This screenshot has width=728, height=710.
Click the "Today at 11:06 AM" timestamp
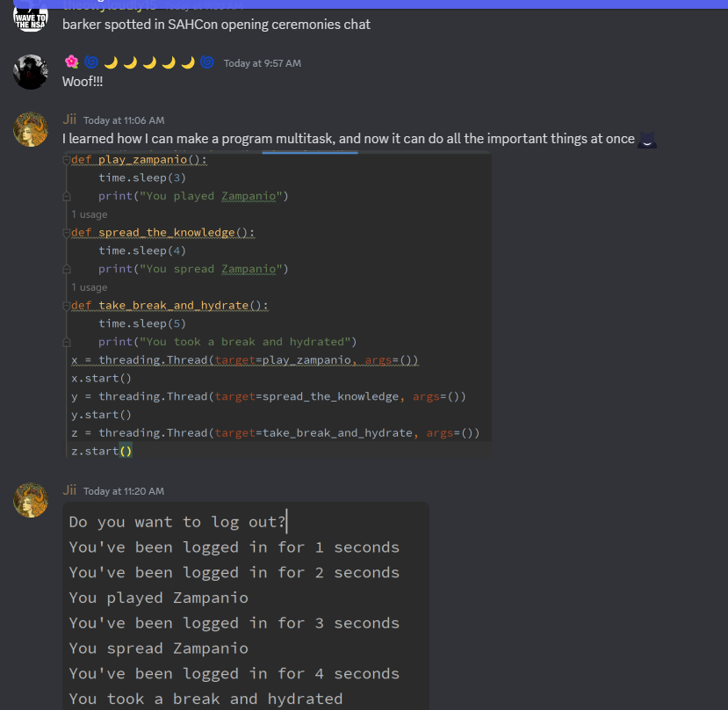pos(124,120)
